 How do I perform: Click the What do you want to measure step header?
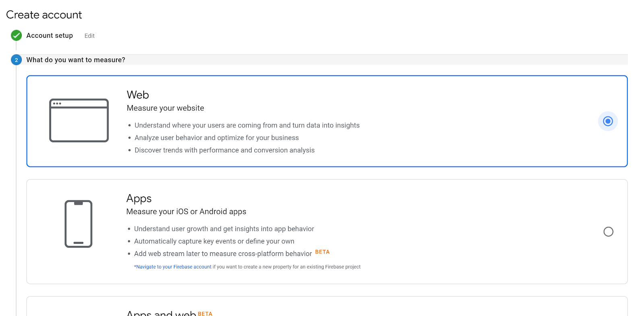76,60
